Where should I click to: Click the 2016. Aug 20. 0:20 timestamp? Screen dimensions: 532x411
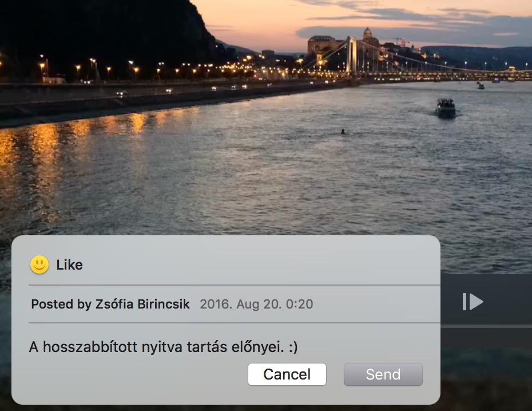[256, 304]
